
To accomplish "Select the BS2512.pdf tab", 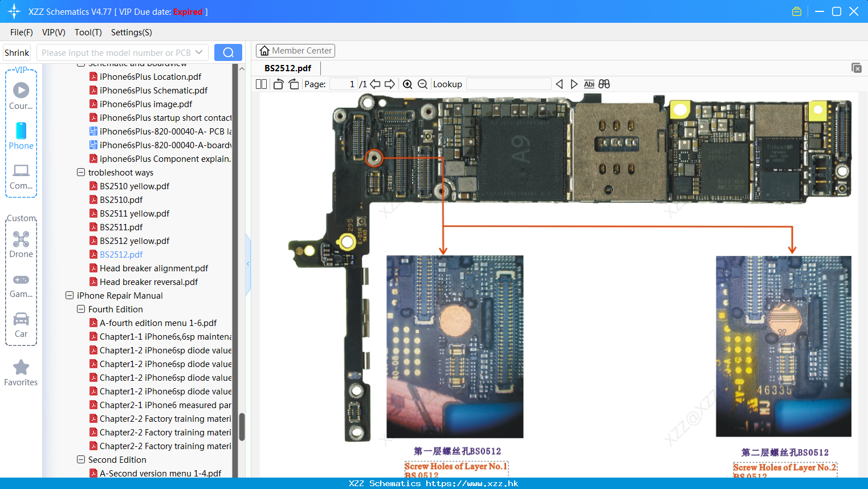I will 288,68.
